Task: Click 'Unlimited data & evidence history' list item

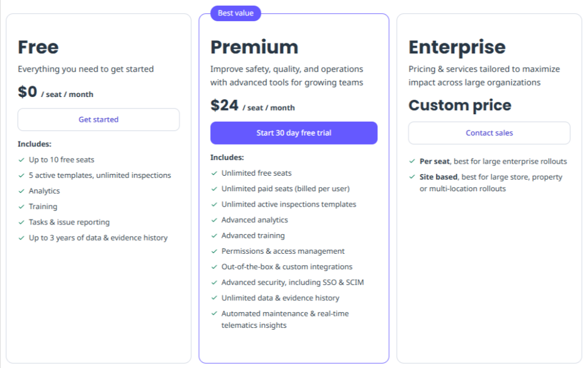Action: (x=280, y=298)
